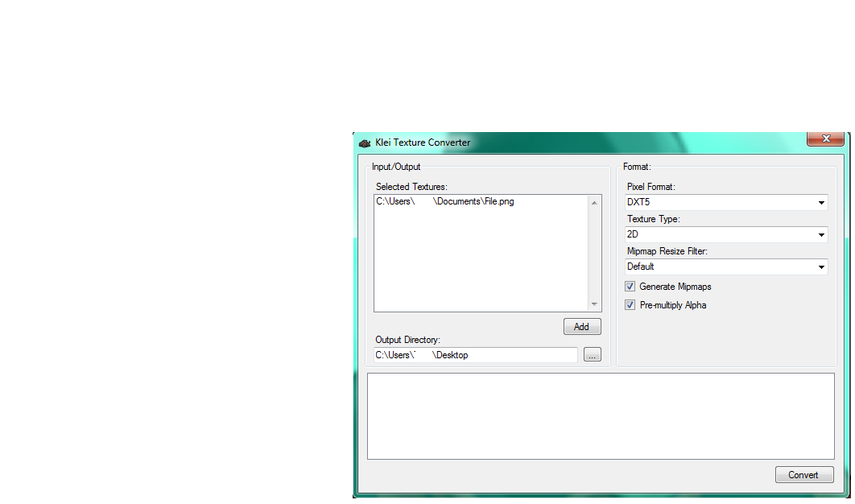Browse for output directory with ... button
Screen dimensions: 855x504
tap(592, 355)
